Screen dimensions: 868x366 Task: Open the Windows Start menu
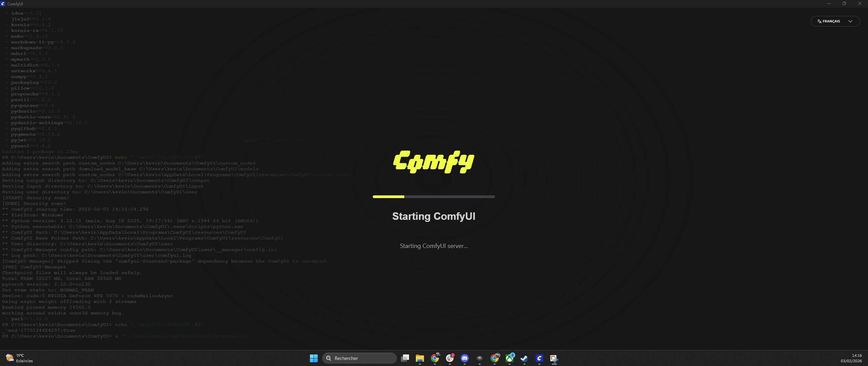coord(314,358)
